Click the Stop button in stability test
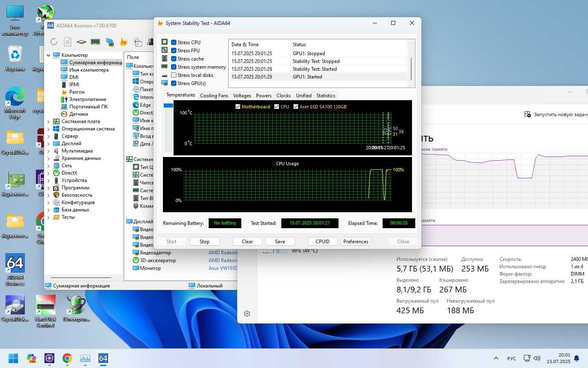This screenshot has height=368, width=588. [205, 242]
